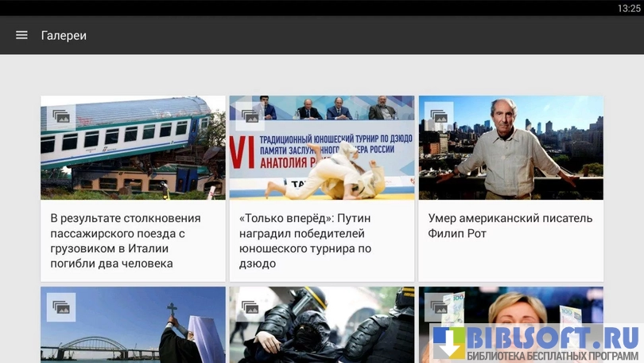Click the Галереи title in toolbar
The width and height of the screenshot is (644, 363).
point(64,35)
